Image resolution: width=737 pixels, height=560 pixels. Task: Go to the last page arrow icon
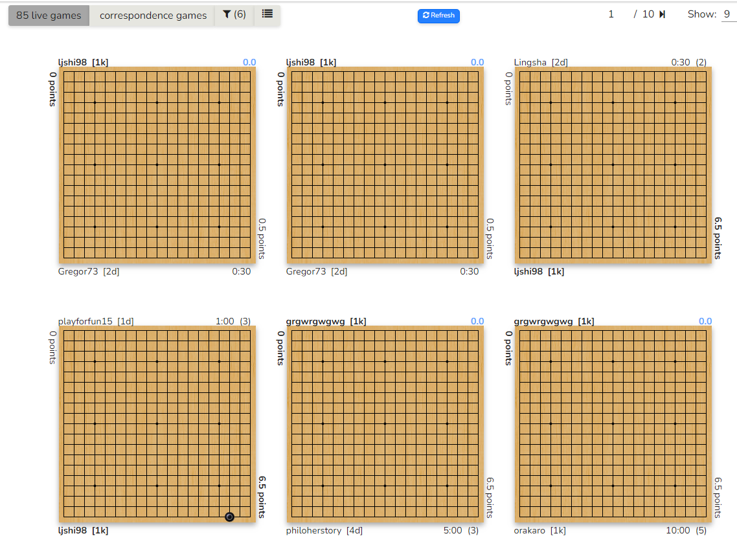(x=663, y=14)
